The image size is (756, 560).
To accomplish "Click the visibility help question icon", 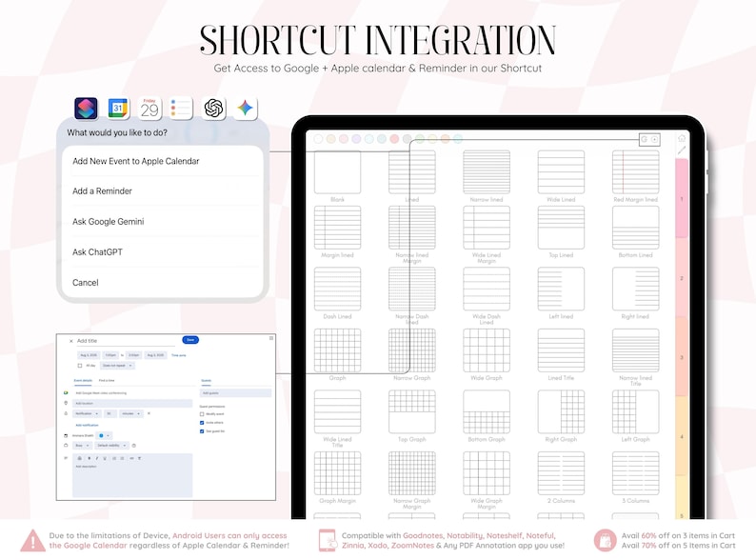I will [x=134, y=446].
